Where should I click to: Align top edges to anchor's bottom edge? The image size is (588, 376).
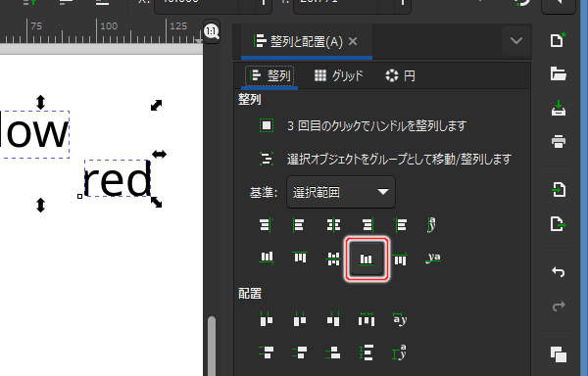(400, 258)
